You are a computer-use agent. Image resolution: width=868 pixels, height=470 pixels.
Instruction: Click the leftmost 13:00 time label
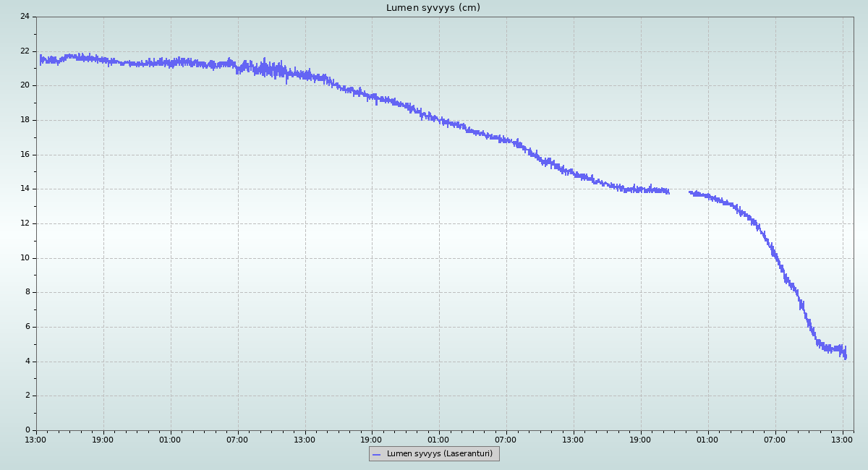[36, 440]
